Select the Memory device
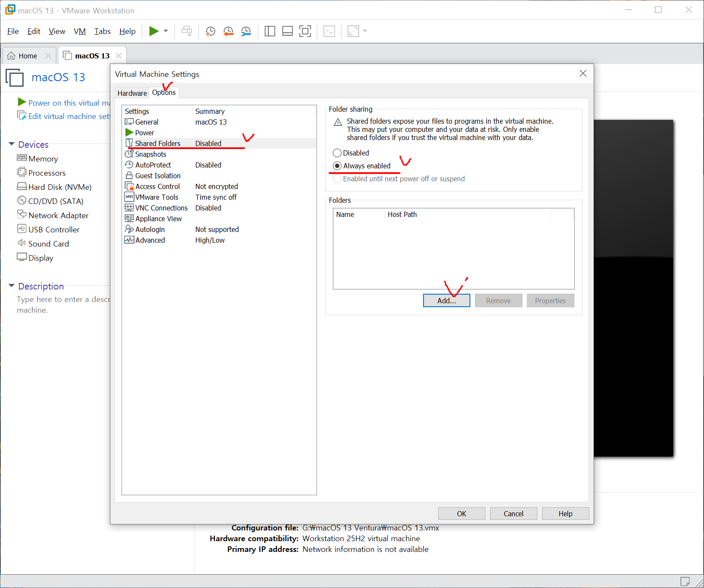 38,158
